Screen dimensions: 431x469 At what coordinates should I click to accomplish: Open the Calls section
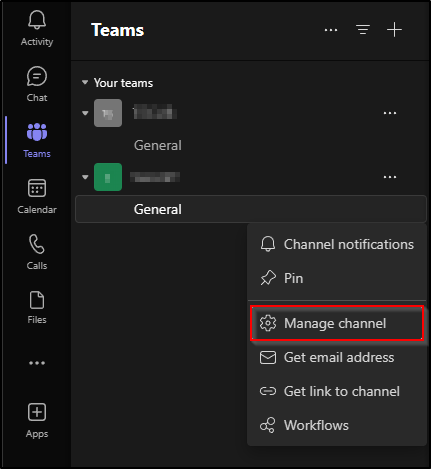point(37,252)
